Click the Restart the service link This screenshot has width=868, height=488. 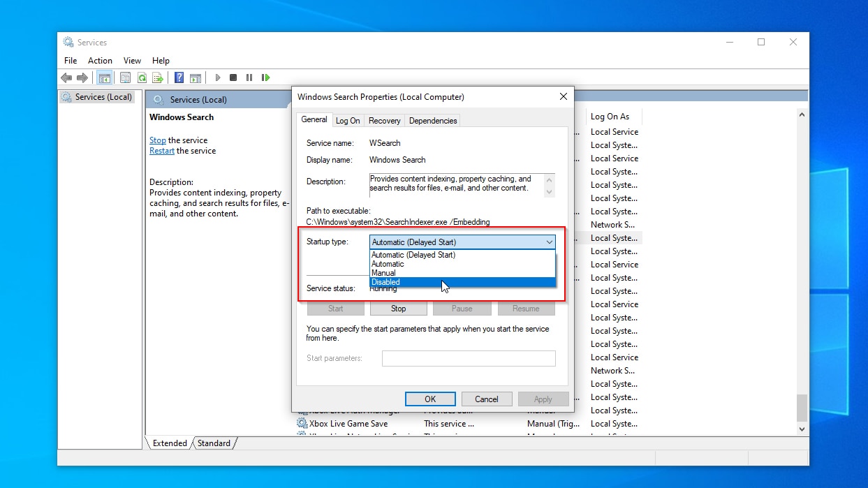click(162, 151)
